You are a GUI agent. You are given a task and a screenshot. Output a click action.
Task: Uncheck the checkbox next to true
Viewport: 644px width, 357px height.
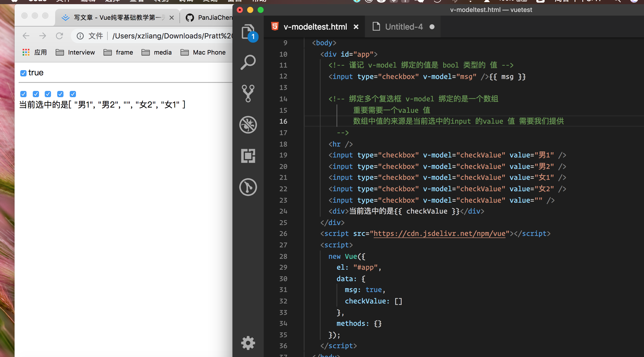click(x=23, y=73)
